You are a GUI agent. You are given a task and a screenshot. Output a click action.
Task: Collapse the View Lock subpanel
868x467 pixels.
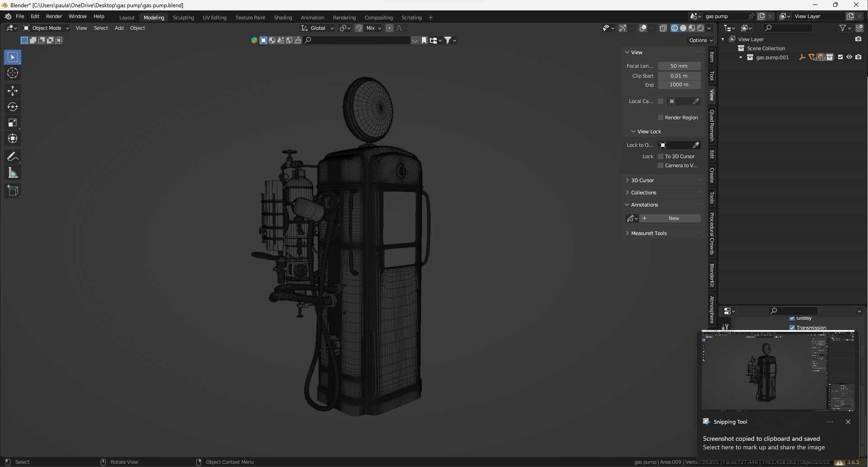pos(649,132)
